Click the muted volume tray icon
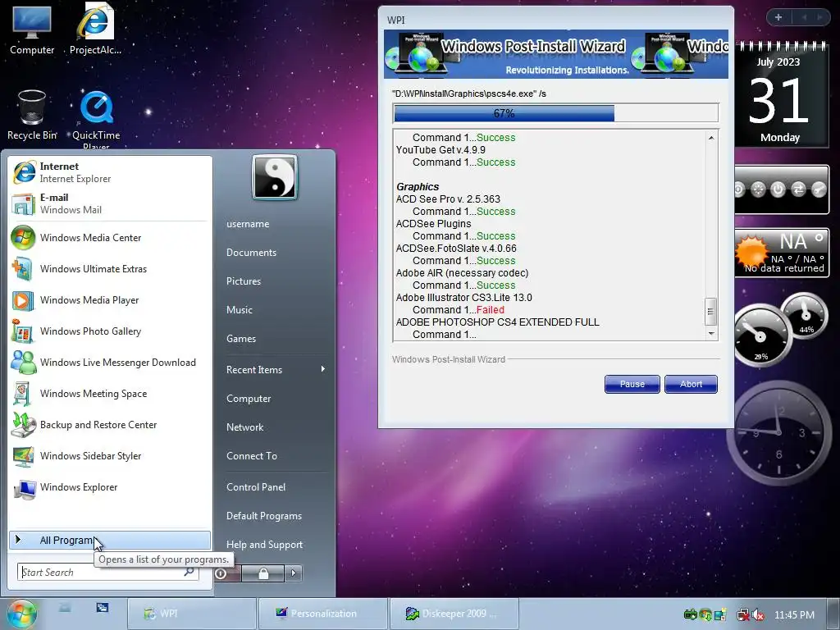The height and width of the screenshot is (630, 840). pyautogui.click(x=758, y=614)
